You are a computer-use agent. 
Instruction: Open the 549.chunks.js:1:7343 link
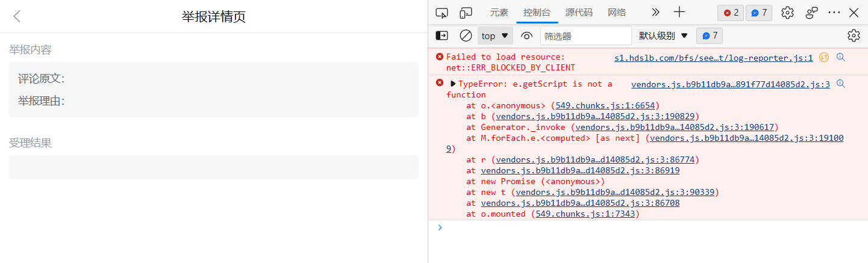click(x=585, y=214)
